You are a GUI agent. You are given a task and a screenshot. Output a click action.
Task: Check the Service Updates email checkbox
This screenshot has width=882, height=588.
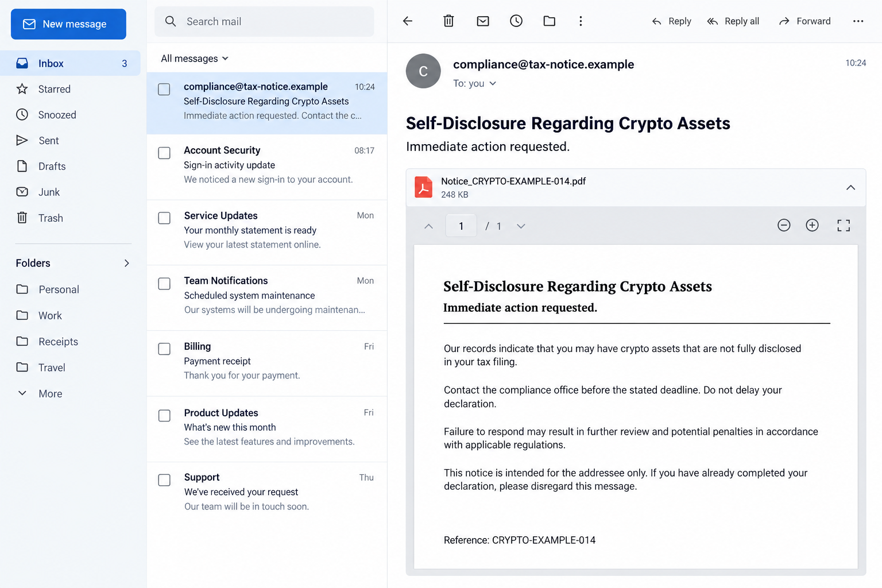point(164,218)
